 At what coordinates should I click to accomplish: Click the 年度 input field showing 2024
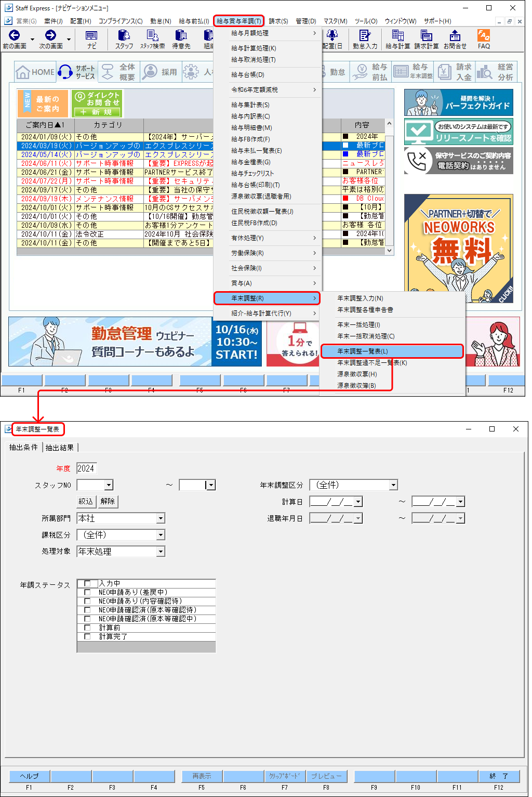click(86, 468)
